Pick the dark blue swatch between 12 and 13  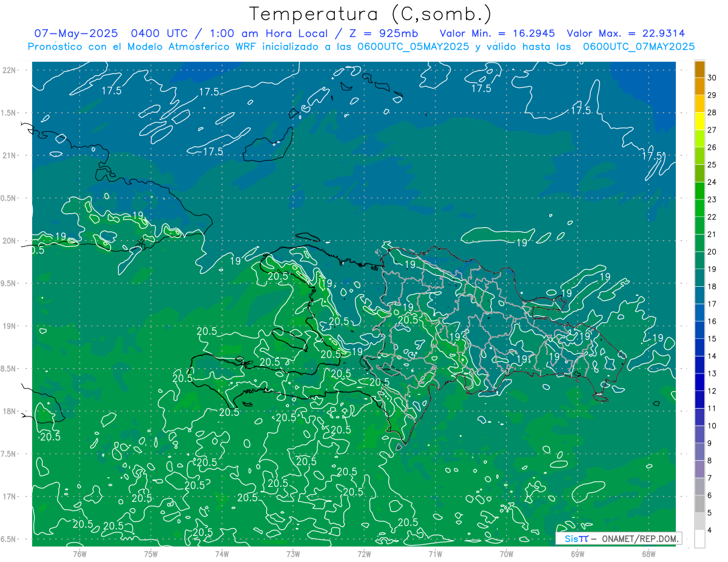(x=699, y=383)
